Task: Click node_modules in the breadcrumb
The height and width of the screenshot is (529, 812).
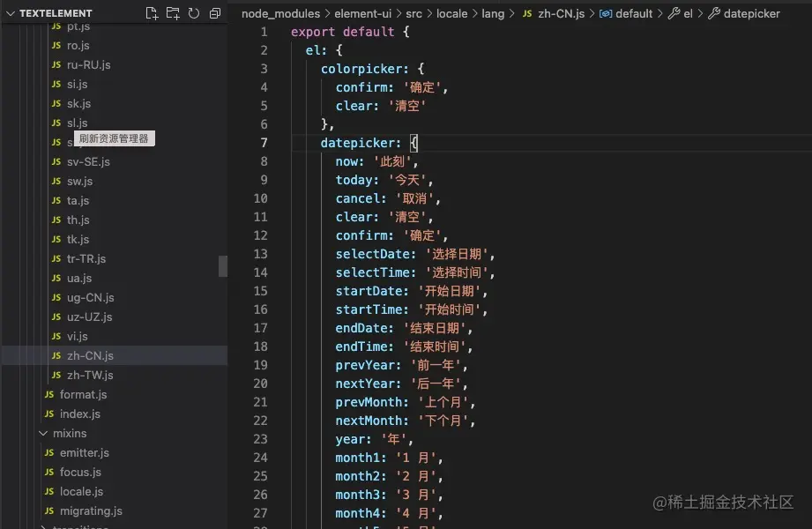Action: [280, 13]
